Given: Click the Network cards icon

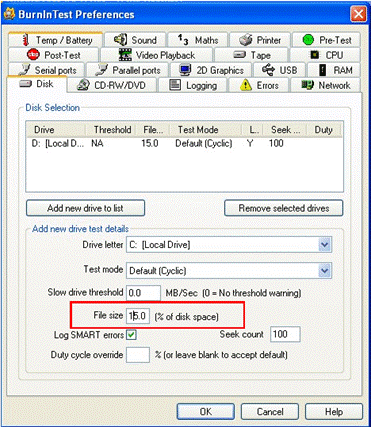Looking at the screenshot, I should 308,85.
